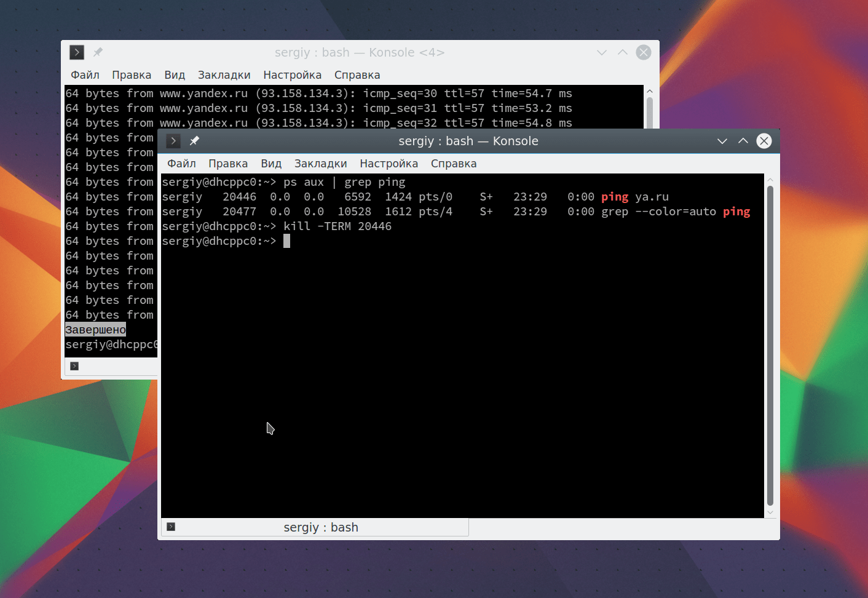Click the scroll-down arrow in front terminal
The width and height of the screenshot is (868, 598).
point(770,512)
